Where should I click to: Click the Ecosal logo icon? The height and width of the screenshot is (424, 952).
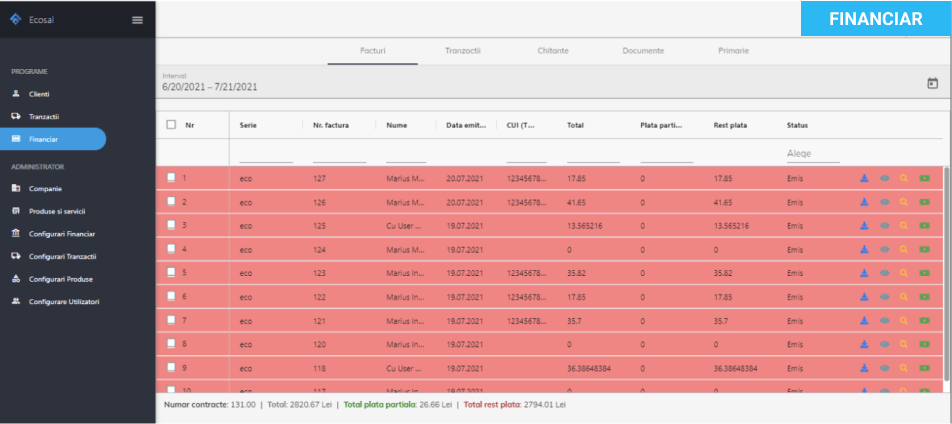(x=15, y=20)
